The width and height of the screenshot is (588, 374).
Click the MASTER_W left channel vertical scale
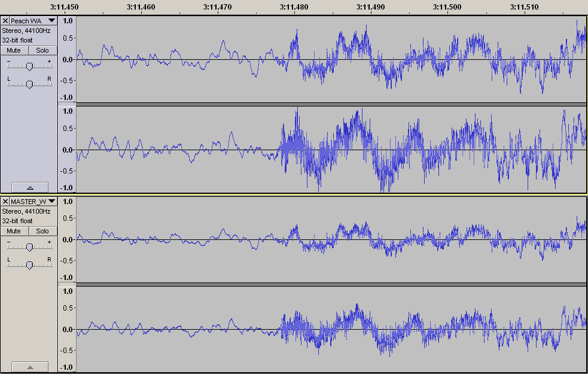[x=67, y=240]
